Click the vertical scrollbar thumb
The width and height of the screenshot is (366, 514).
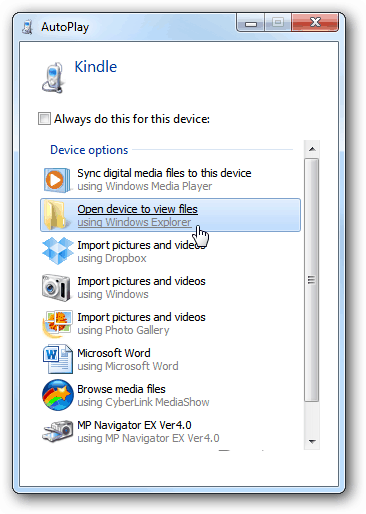point(312,280)
